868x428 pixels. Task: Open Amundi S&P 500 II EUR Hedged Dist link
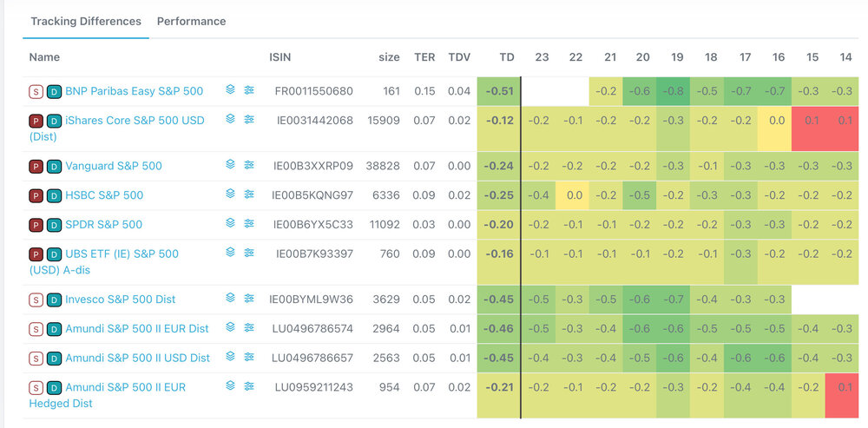(108, 395)
